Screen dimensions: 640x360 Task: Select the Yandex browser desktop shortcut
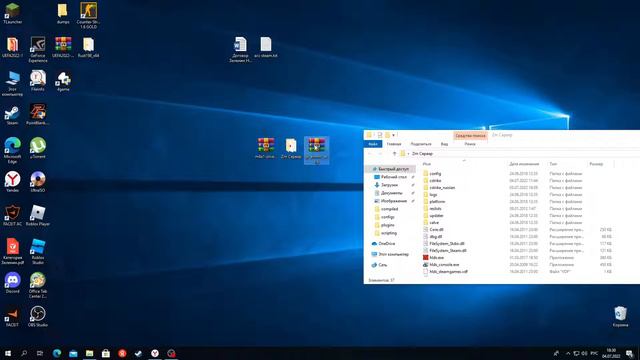[12, 182]
